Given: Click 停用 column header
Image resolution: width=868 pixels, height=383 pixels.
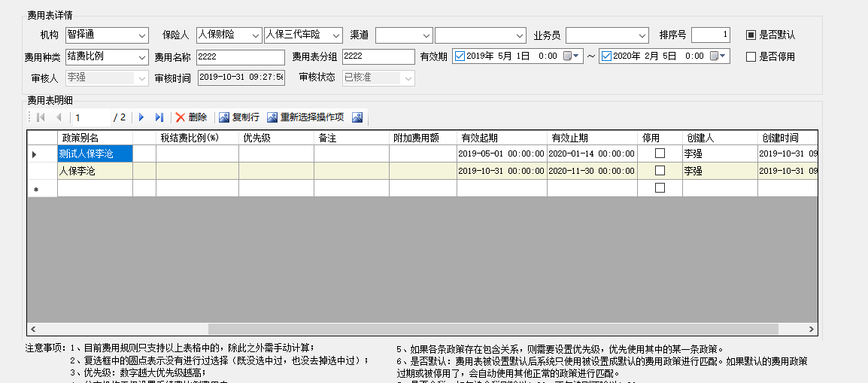Looking at the screenshot, I should tap(660, 138).
